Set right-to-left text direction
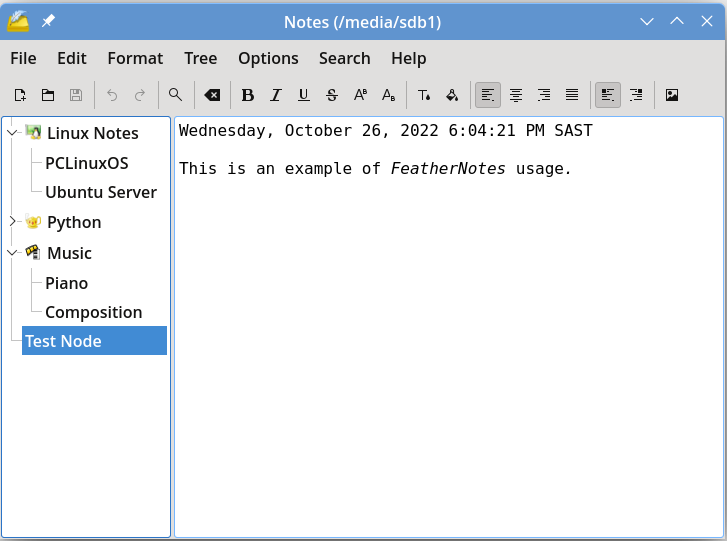The width and height of the screenshot is (727, 541). (x=636, y=95)
